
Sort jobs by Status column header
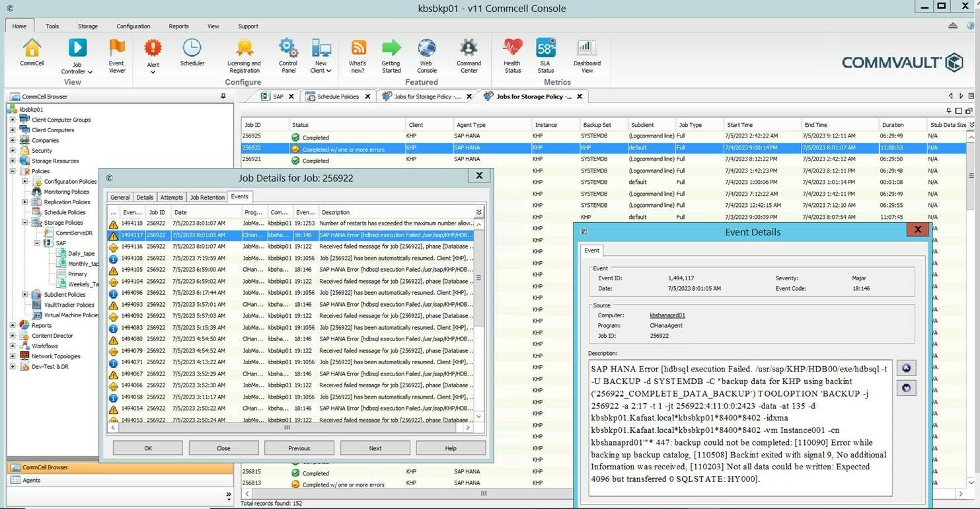tap(347, 124)
